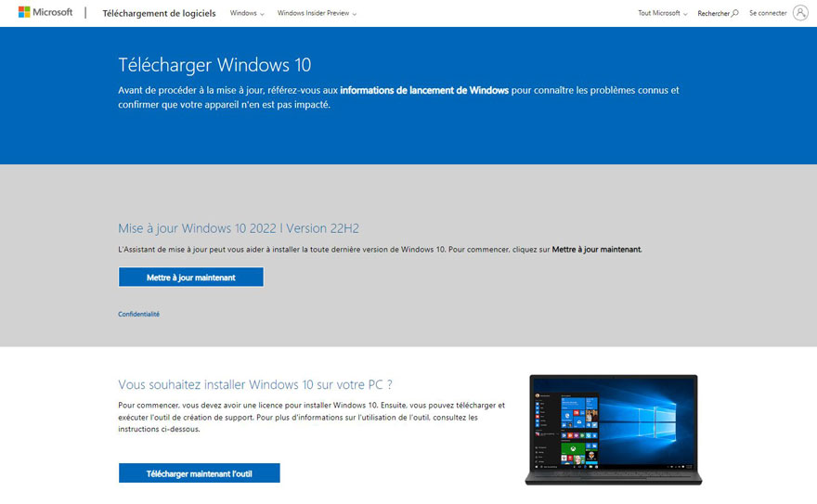Screen dimensions: 817x504
Task: Select Vous souhaitez installer Windows 10 heading
Action: click(x=254, y=384)
